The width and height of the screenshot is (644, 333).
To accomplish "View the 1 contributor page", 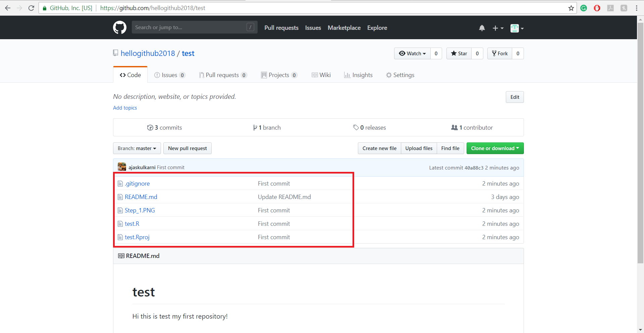I will 472,128.
